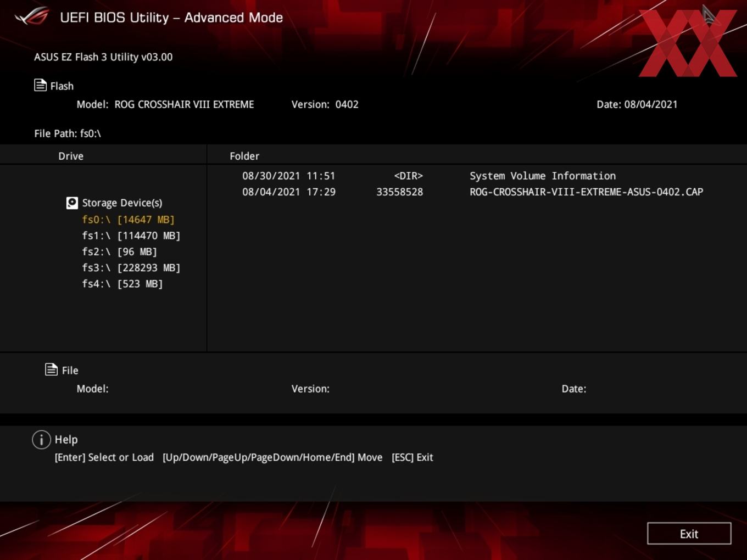747x560 pixels.
Task: Select drive fs2:\ [96 MB]
Action: [x=119, y=251]
